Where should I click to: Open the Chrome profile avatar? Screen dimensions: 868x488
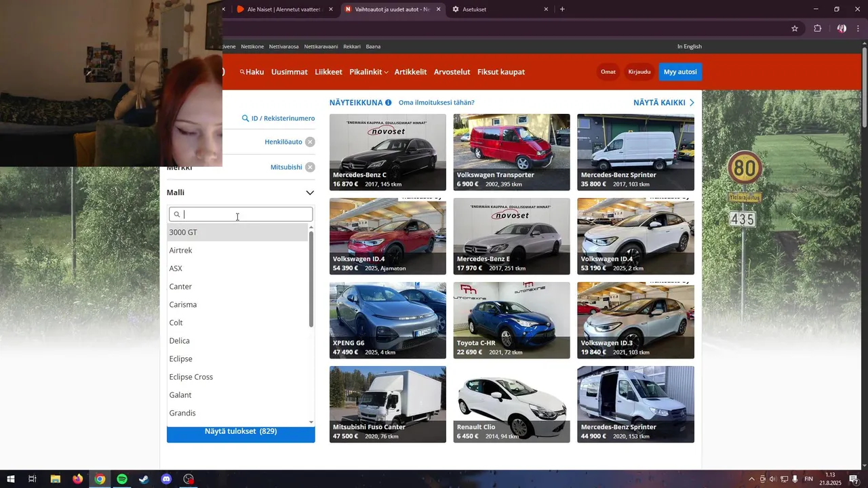point(842,28)
